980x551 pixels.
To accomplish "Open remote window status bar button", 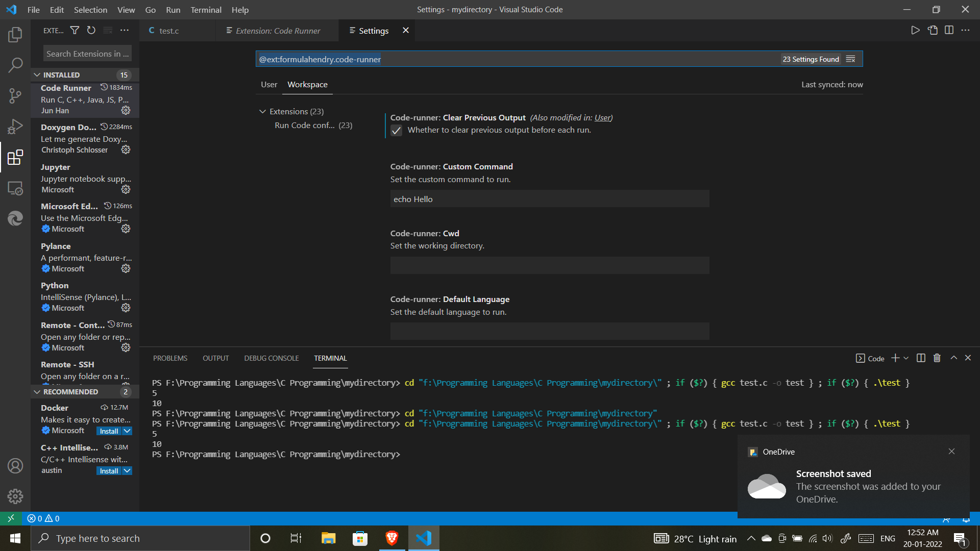I will click(11, 518).
